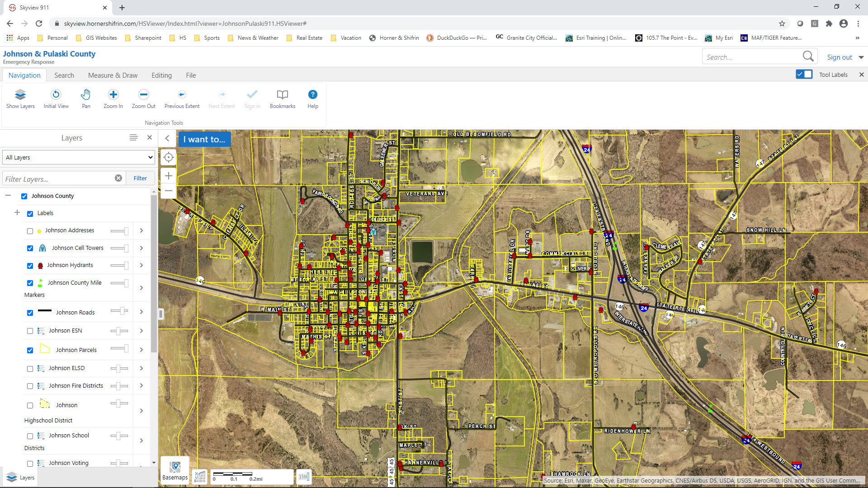Click the I want to... button
The width and height of the screenshot is (868, 488).
204,139
